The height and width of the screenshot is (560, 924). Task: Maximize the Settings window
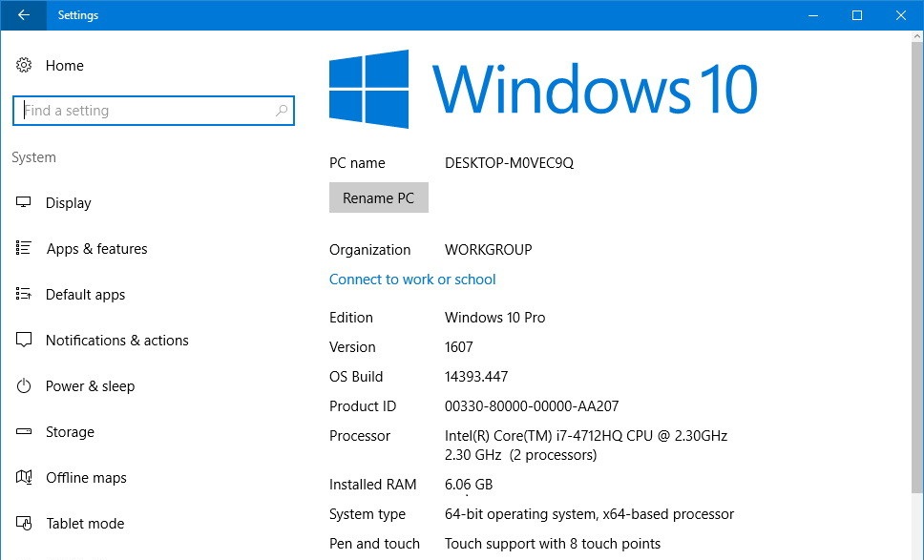pyautogui.click(x=856, y=15)
